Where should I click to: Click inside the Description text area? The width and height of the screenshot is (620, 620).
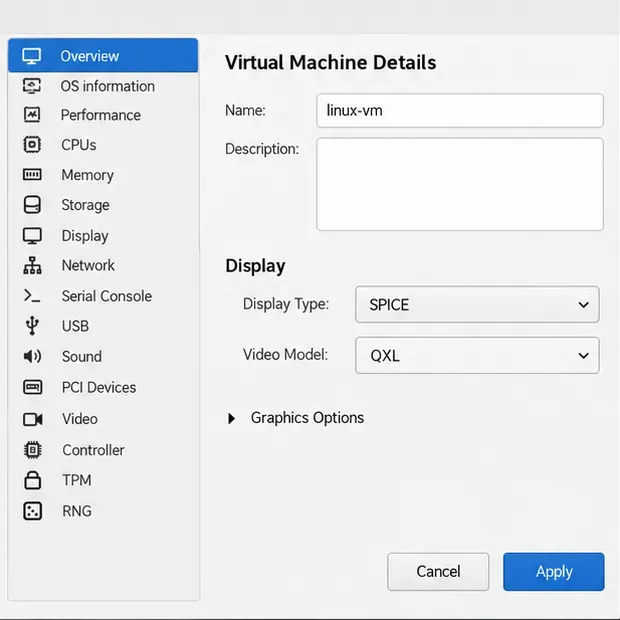tap(460, 184)
